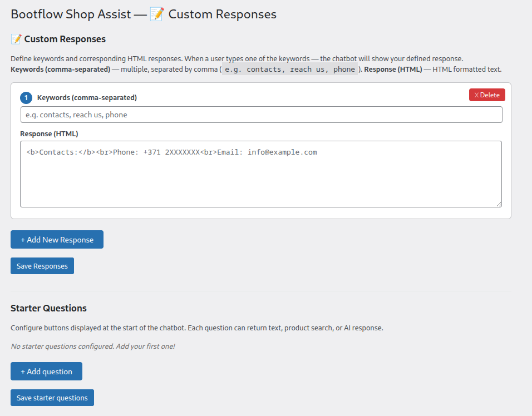Click inside the Response (HTML) textarea
This screenshot has height=416, width=532.
[x=261, y=174]
